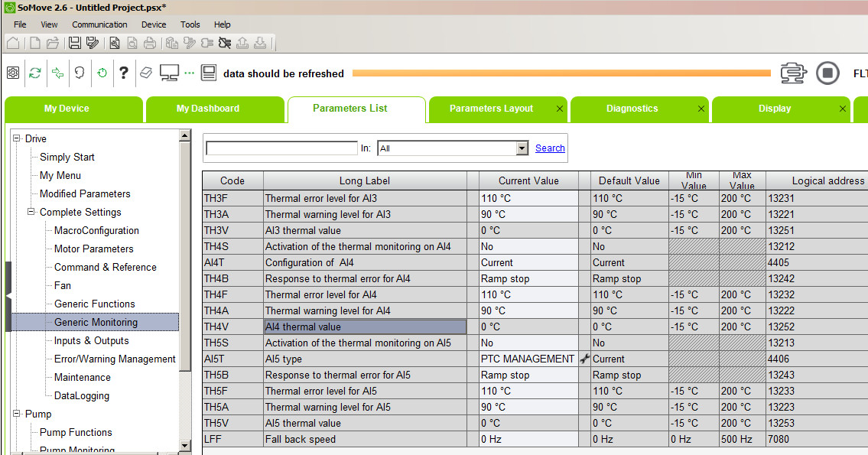Screen dimensions: 868x455
Task: Click the parameter search text field
Action: (x=281, y=148)
